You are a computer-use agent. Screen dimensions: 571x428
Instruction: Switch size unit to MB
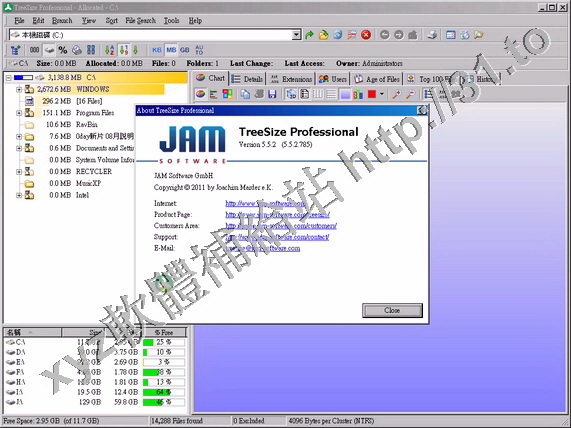point(171,50)
